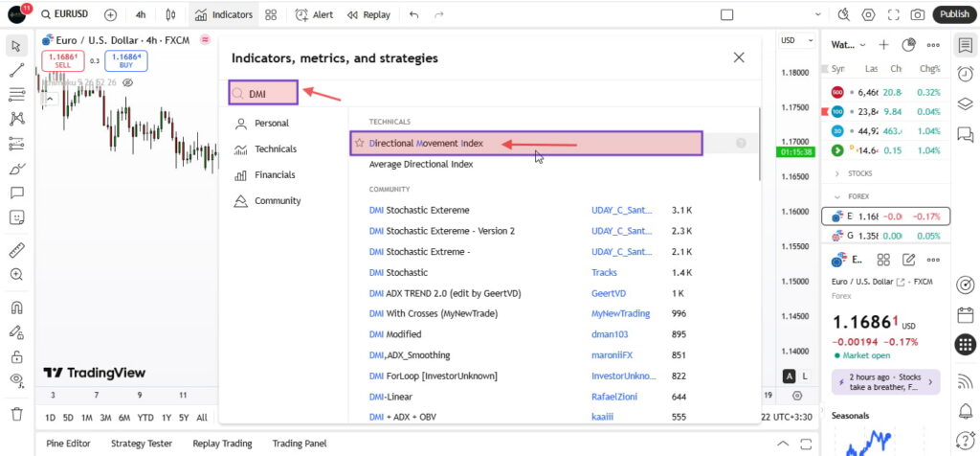Collapse the indicator legend chevron

click(x=50, y=99)
